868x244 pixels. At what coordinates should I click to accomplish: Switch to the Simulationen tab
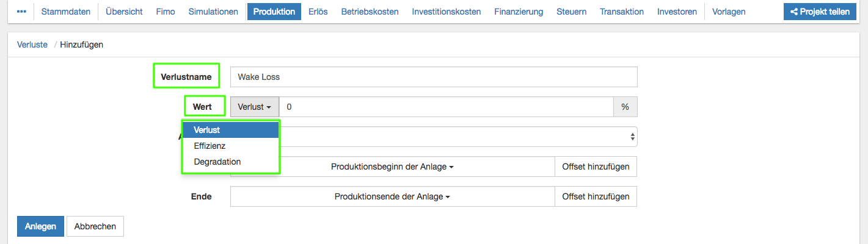tap(213, 12)
